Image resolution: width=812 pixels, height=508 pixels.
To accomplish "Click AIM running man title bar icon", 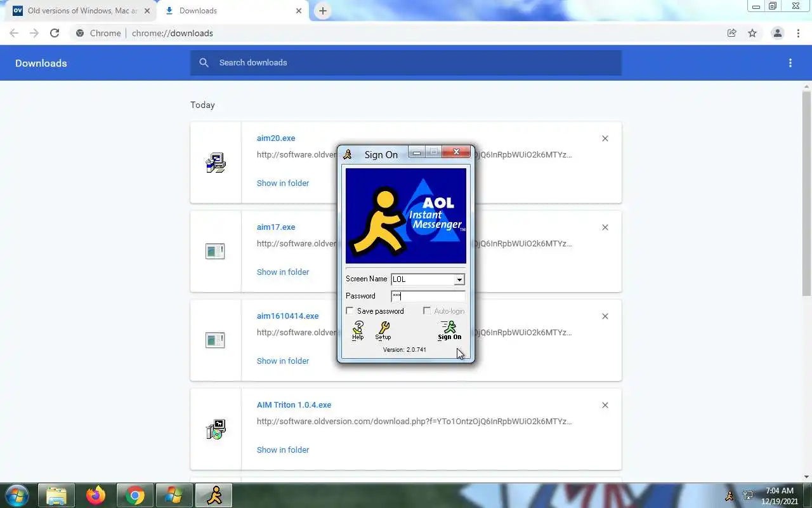I will click(x=348, y=154).
